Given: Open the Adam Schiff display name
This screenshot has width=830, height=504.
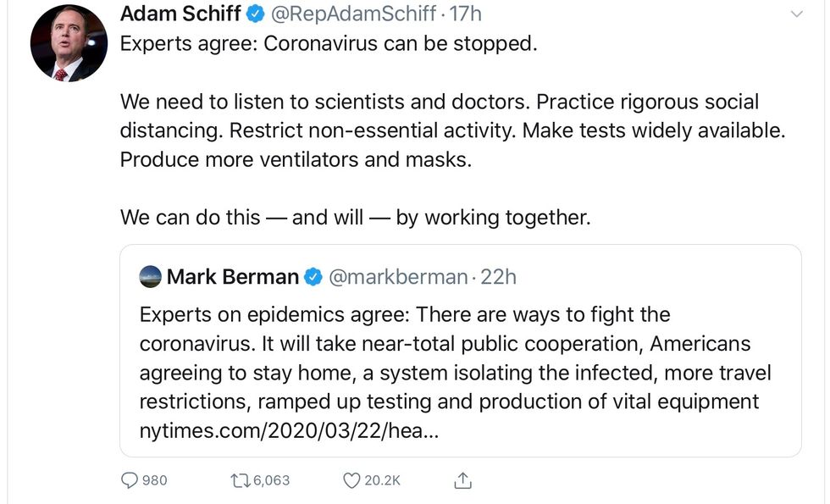Looking at the screenshot, I should tap(180, 14).
